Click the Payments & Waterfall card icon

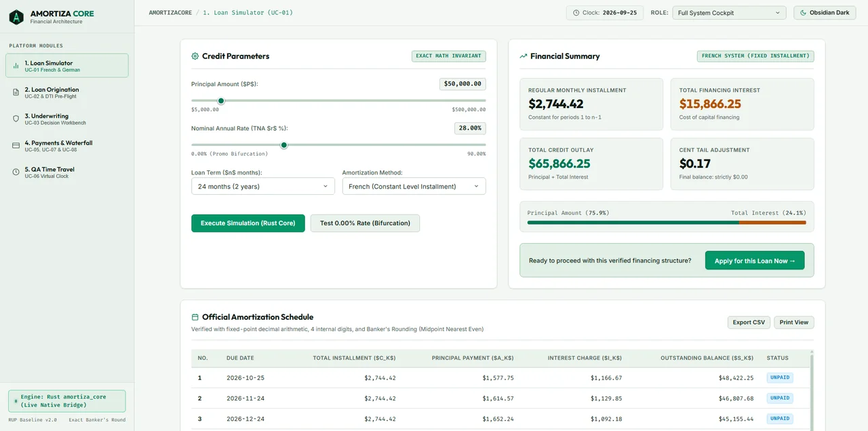pyautogui.click(x=16, y=145)
